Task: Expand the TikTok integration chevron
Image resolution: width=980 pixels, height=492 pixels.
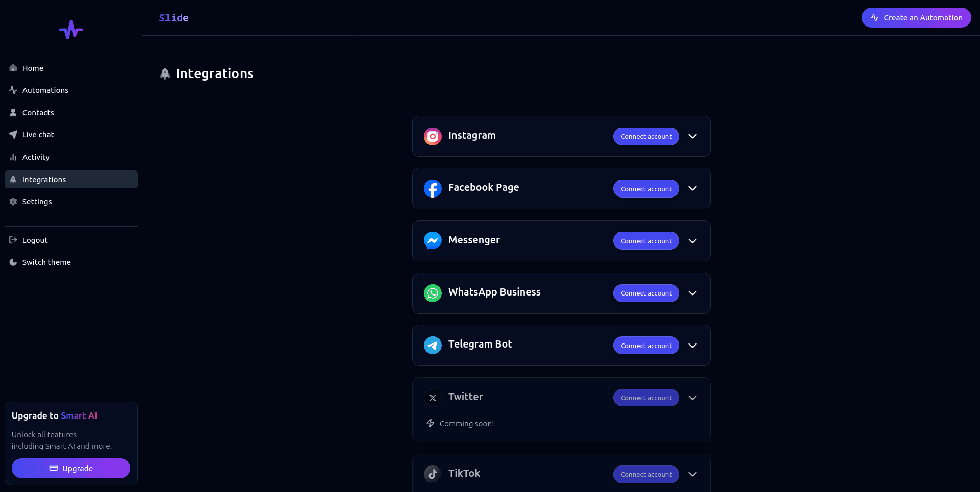Action: tap(692, 474)
